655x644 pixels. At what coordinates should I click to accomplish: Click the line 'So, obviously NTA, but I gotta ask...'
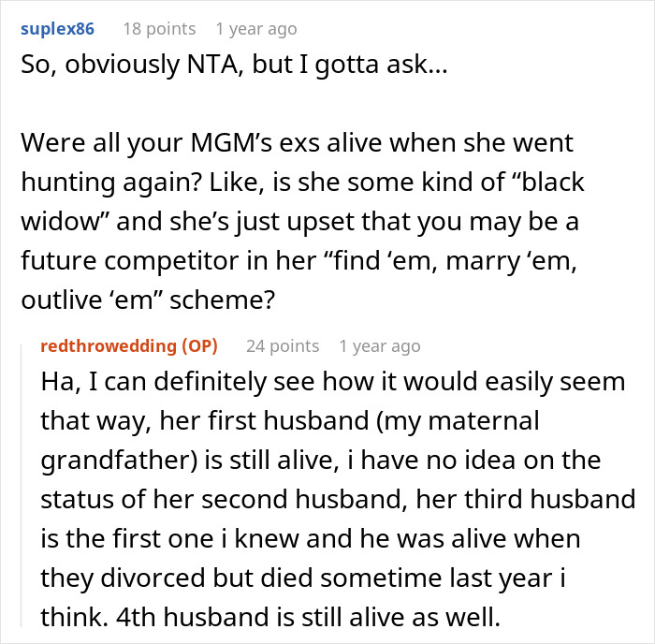click(x=234, y=65)
